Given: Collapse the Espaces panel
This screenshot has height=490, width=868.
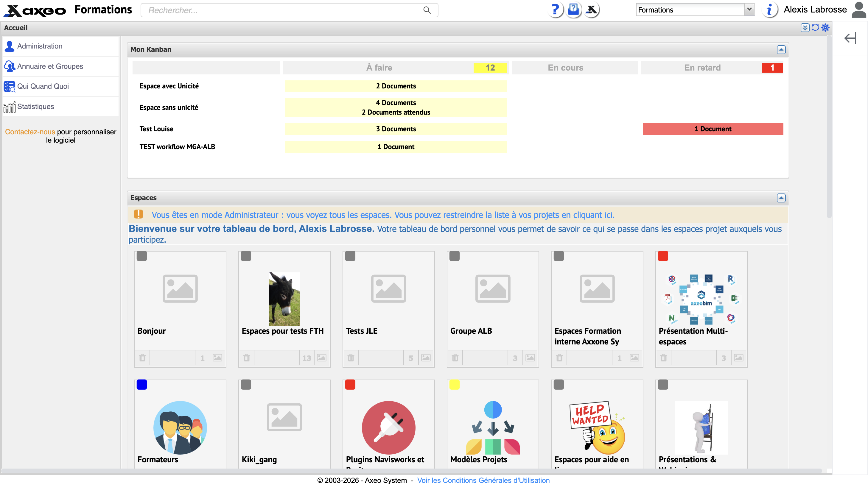Looking at the screenshot, I should click(x=781, y=198).
